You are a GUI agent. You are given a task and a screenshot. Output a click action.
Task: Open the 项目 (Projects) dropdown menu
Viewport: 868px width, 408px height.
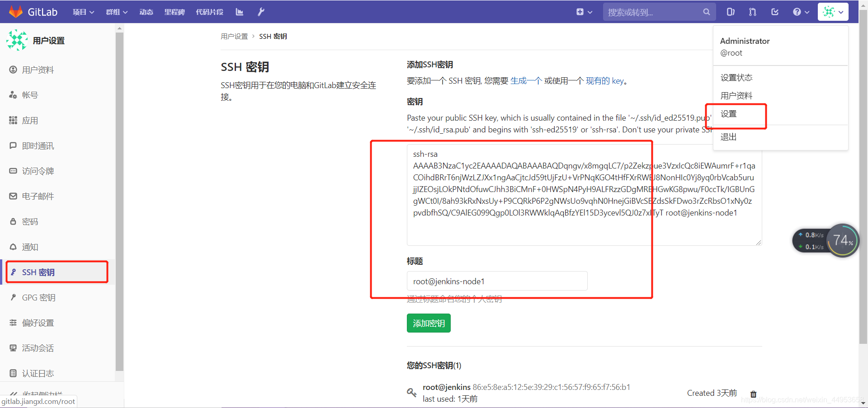pos(84,12)
